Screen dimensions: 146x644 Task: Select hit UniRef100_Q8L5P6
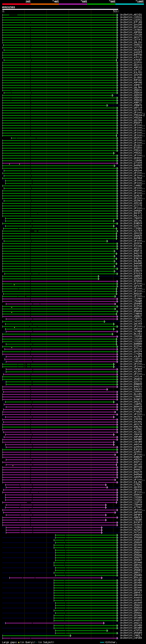[x=131, y=88]
